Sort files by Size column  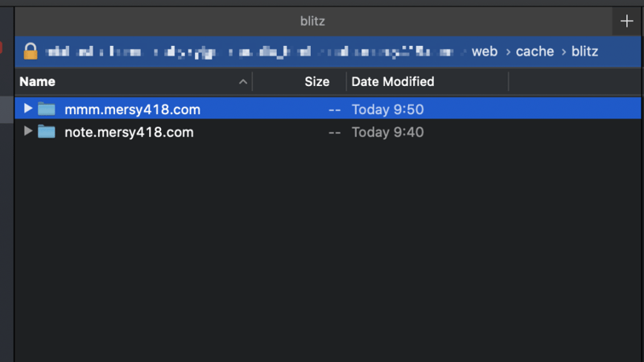click(316, 81)
